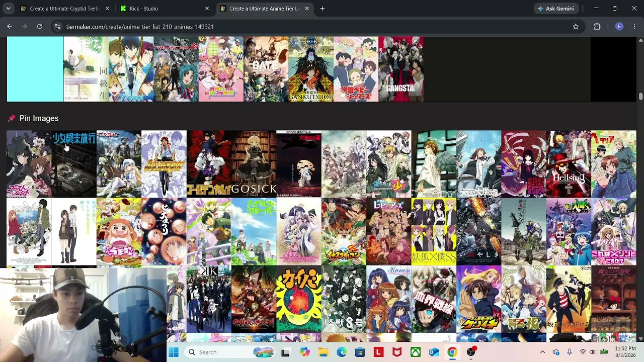Open the Chrome extensions menu

coord(597,27)
